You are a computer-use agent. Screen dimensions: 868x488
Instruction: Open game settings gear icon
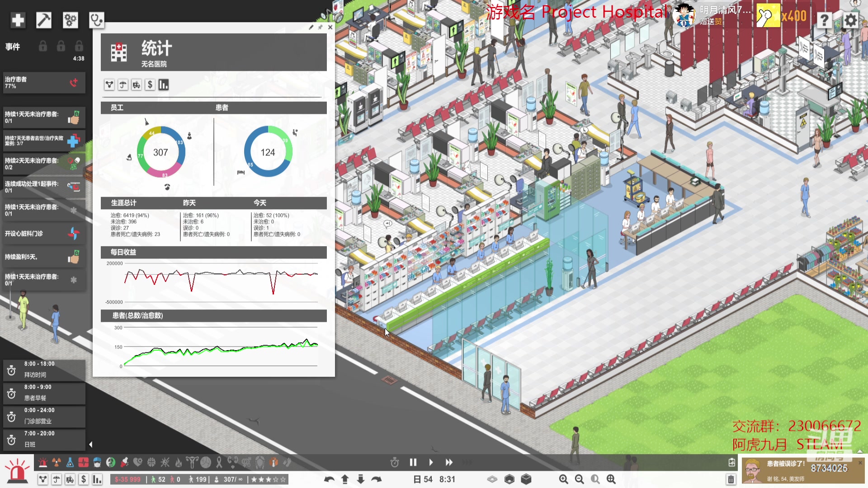tap(850, 20)
